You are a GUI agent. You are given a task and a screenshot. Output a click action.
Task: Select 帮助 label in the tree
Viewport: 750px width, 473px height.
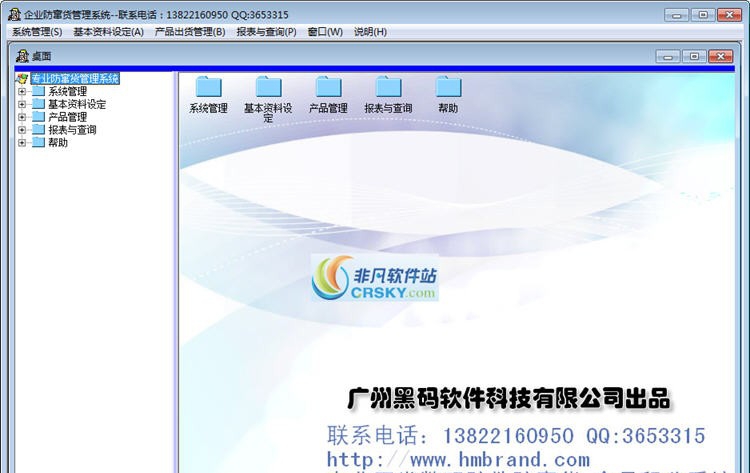coord(58,143)
